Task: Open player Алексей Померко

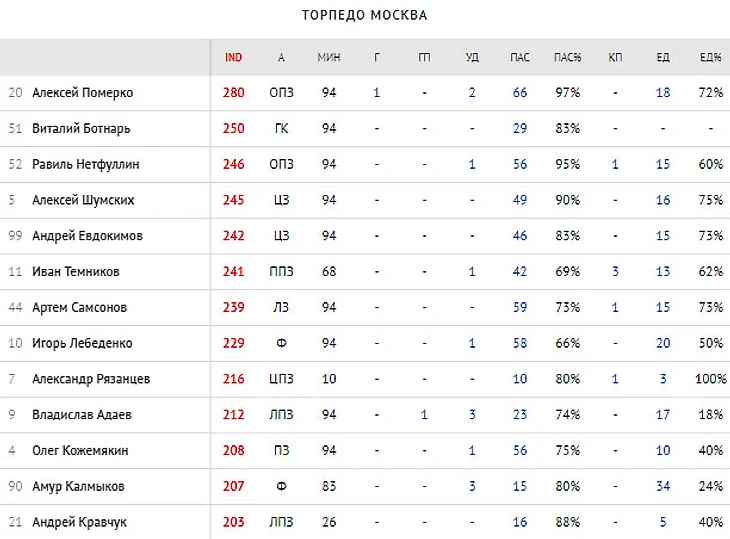Action: pos(82,93)
